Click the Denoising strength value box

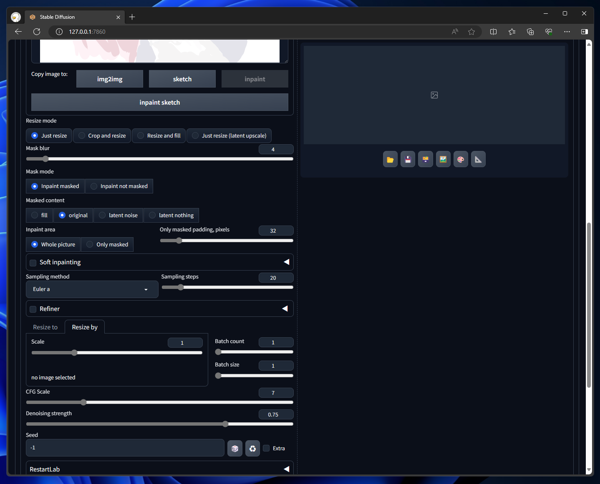click(276, 414)
